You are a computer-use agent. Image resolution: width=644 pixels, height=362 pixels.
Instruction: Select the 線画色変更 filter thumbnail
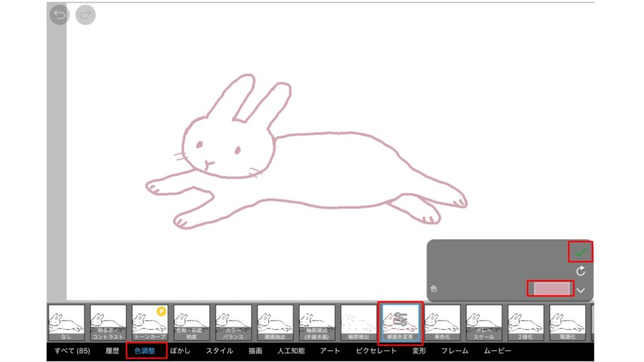(401, 322)
